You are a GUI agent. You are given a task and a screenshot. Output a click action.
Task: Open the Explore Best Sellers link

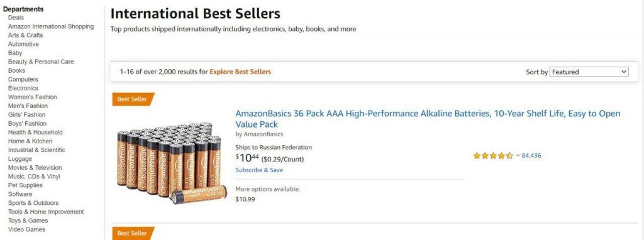pyautogui.click(x=240, y=72)
